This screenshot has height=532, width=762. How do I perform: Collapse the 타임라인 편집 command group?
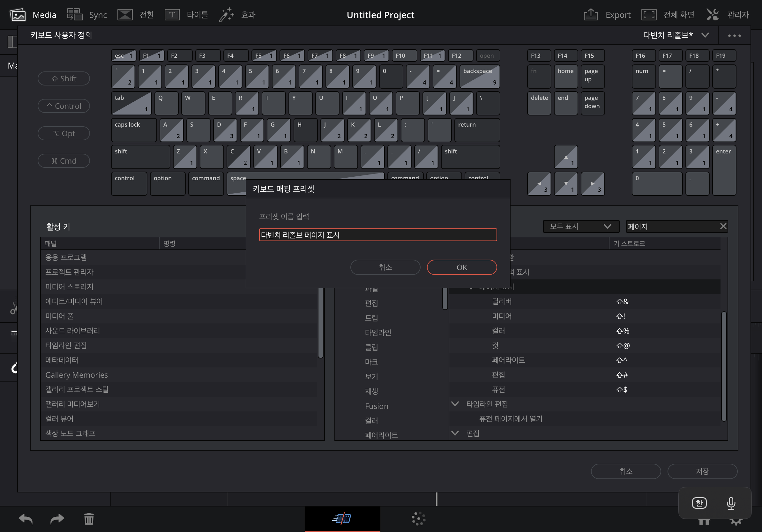(455, 404)
